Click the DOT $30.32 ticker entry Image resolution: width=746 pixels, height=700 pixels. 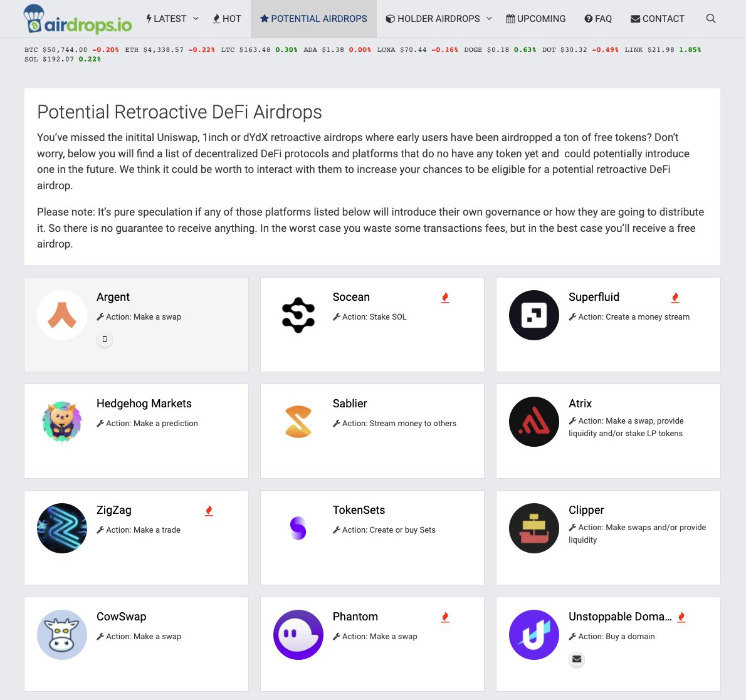coord(580,50)
